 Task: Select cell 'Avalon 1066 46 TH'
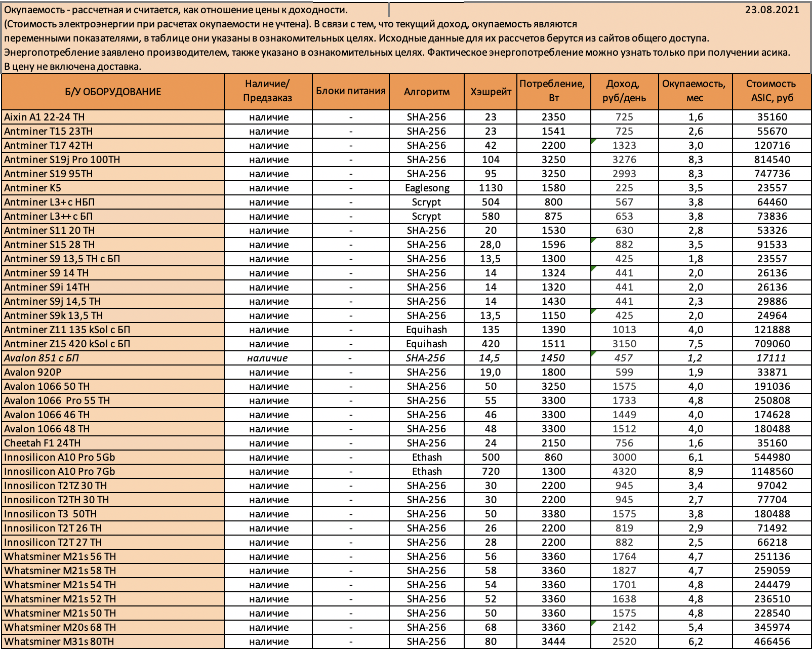click(113, 415)
